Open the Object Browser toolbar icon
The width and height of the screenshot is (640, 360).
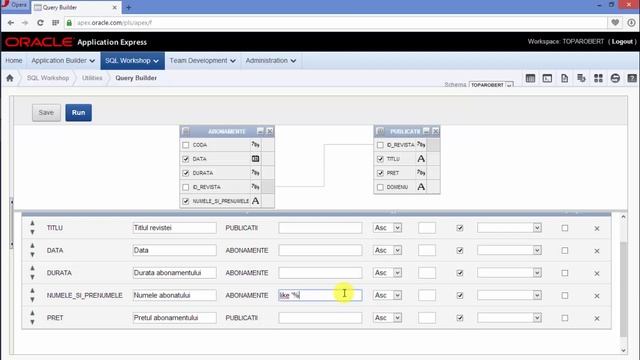tap(530, 78)
